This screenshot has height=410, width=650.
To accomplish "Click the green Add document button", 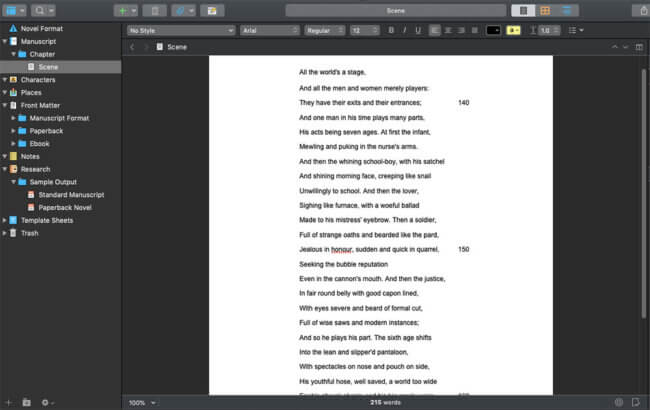I will tap(122, 10).
